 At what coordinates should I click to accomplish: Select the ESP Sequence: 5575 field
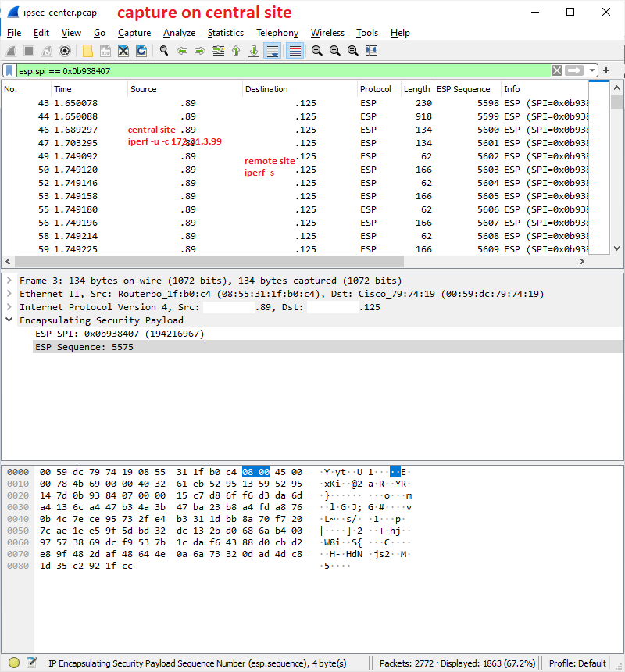pyautogui.click(x=327, y=347)
